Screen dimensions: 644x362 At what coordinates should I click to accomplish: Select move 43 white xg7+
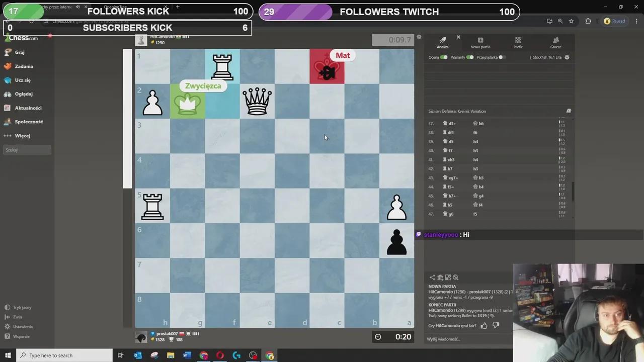click(x=450, y=178)
